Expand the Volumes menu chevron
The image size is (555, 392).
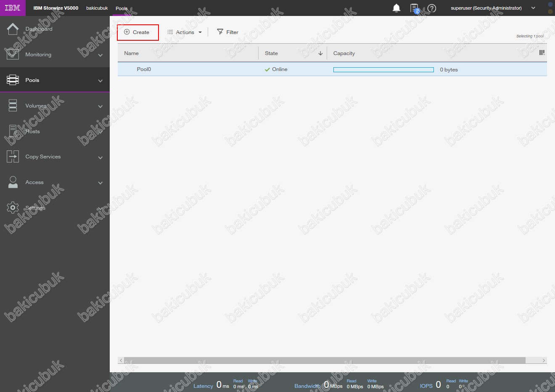(x=100, y=106)
